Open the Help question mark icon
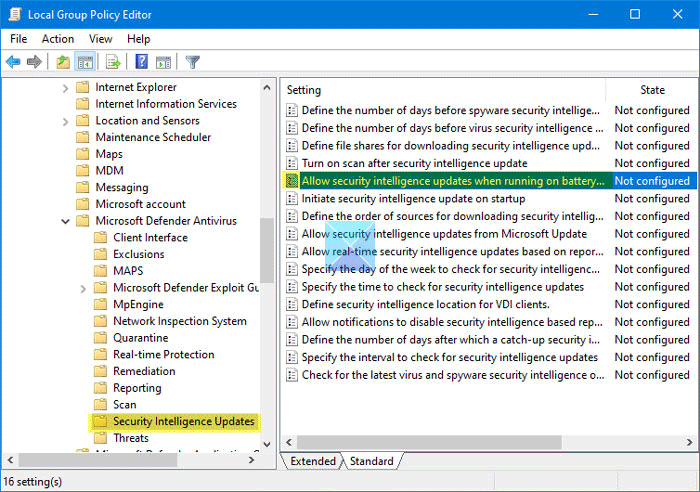Image resolution: width=700 pixels, height=492 pixels. coord(142,62)
